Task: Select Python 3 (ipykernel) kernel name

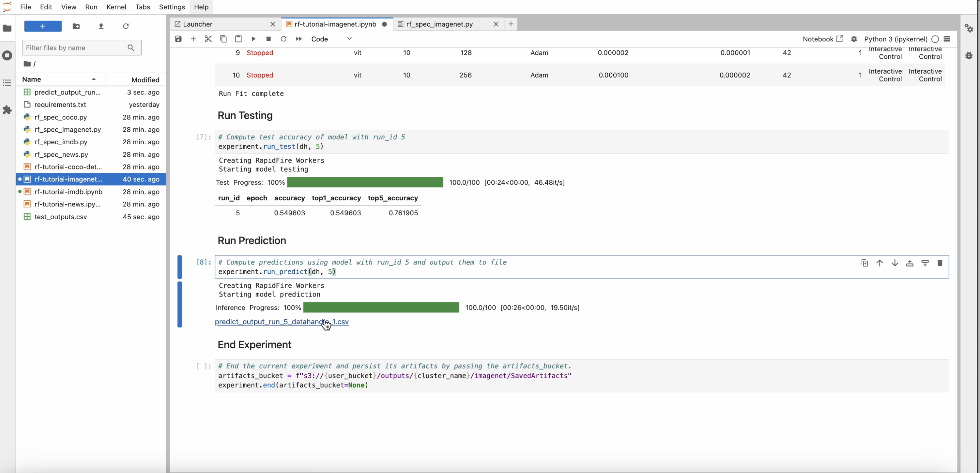Action: tap(895, 39)
